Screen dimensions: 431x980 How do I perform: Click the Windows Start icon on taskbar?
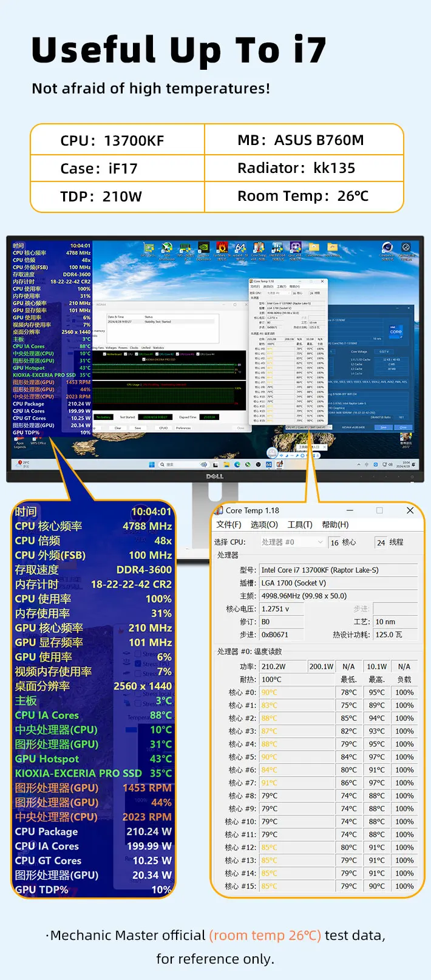tap(151, 464)
